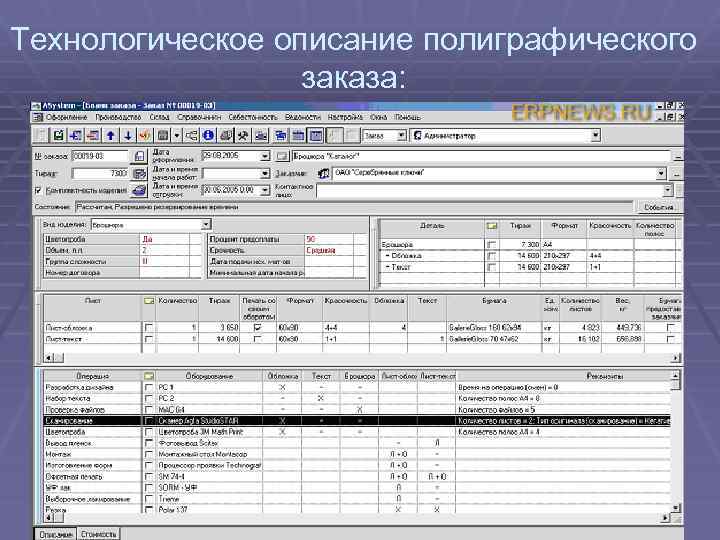Viewport: 720px width, 540px height.
Task: Open the Справочники menu
Action: tap(199, 117)
